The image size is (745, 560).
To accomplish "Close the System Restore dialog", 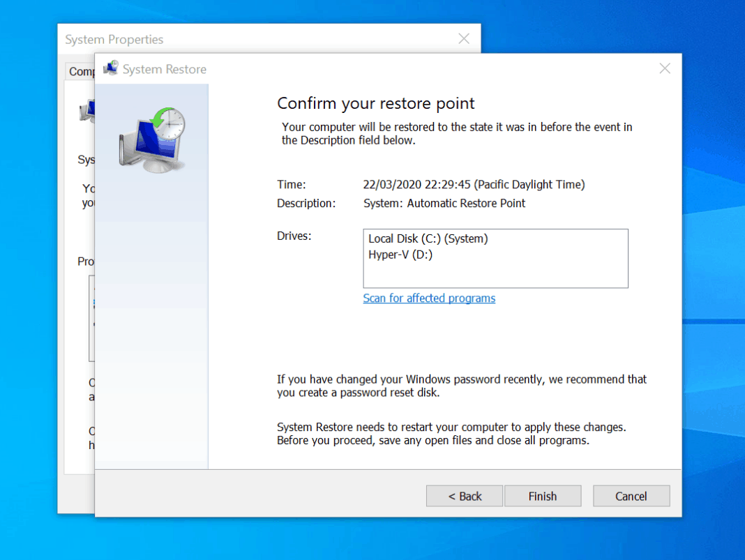I will point(665,68).
